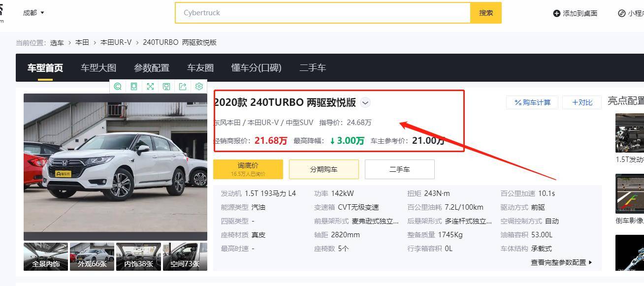Open the 全景内饰 thumbnail
Viewport: 644px width, 286px height.
(46, 256)
